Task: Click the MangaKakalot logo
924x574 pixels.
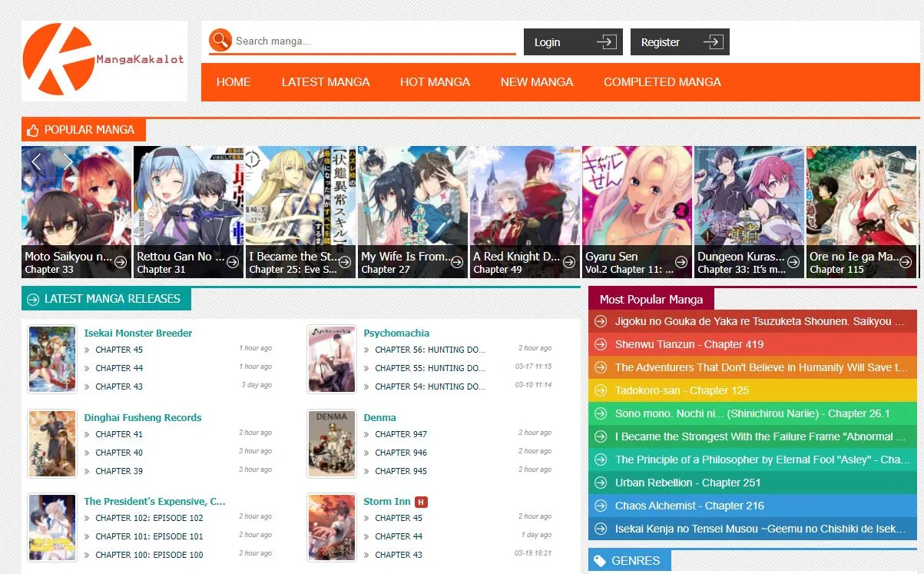Action: 104,60
